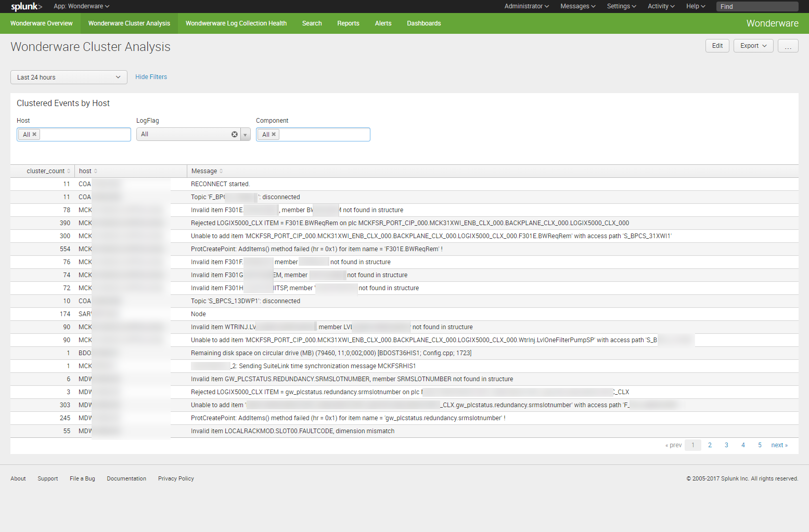Expand the Last 24 hours time range picker

tap(69, 77)
